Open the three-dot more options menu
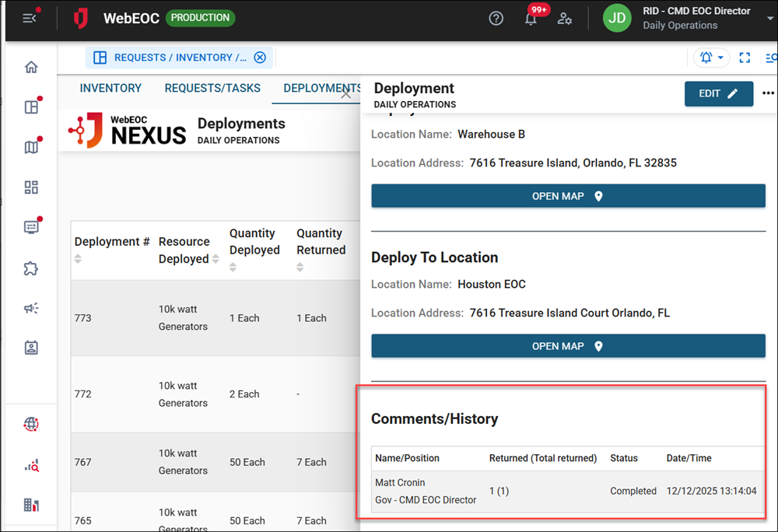This screenshot has height=532, width=778. (x=768, y=93)
